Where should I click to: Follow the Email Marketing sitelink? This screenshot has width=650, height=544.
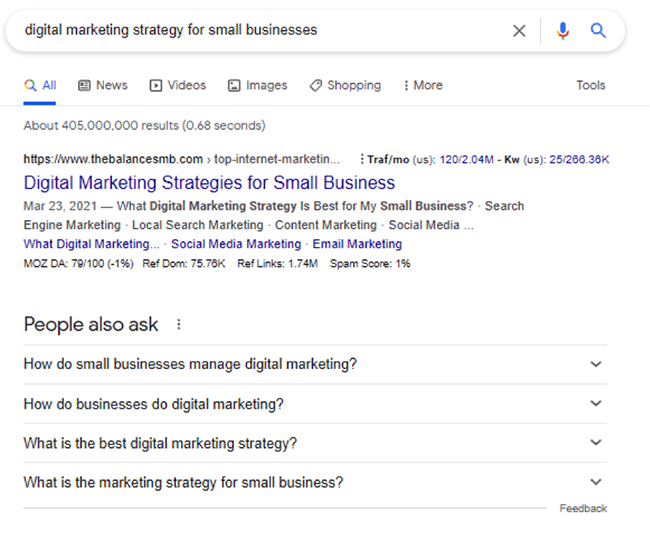coord(357,244)
